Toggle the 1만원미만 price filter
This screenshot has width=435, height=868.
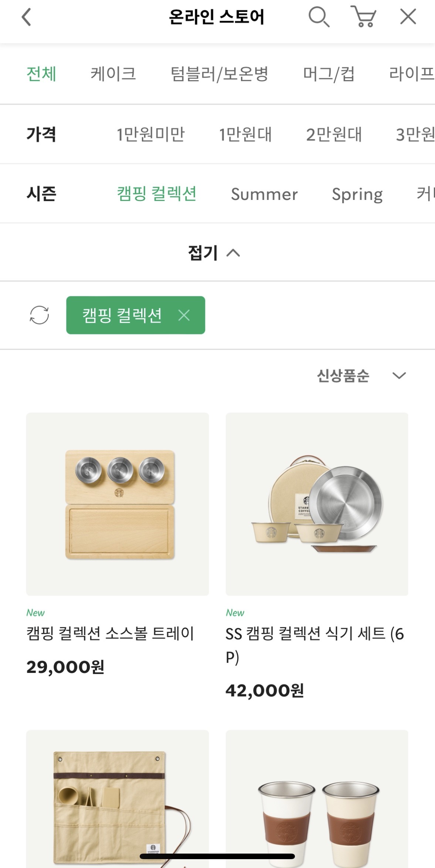(x=150, y=135)
